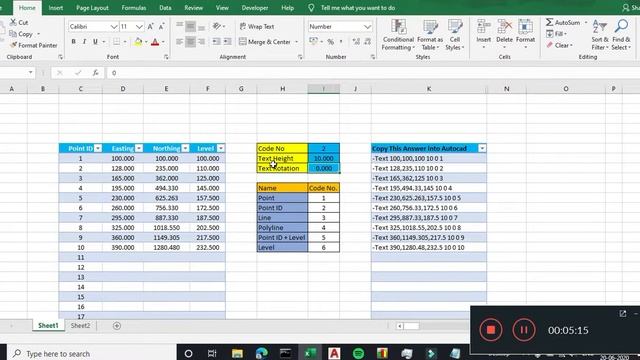Viewport: 640px width, 360px height.
Task: Open the Home ribbon tab
Action: click(x=27, y=8)
